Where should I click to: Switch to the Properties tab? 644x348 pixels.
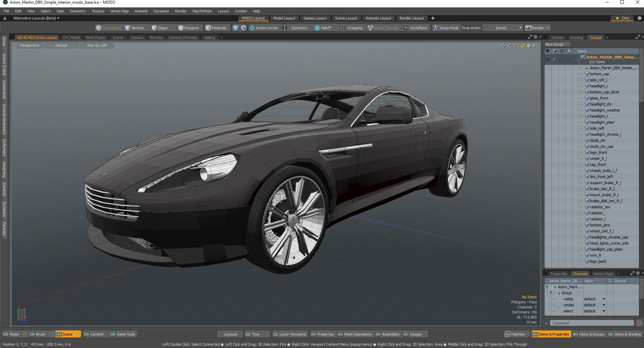click(x=559, y=274)
